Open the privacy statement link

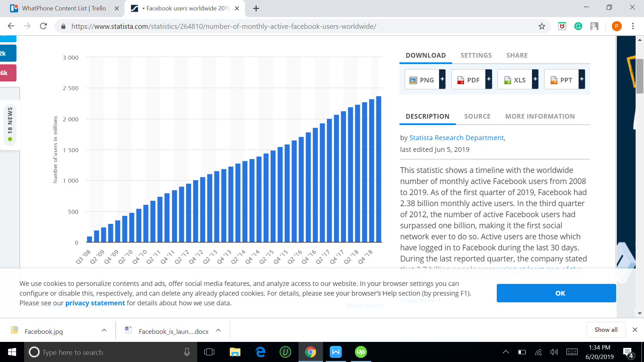point(95,303)
